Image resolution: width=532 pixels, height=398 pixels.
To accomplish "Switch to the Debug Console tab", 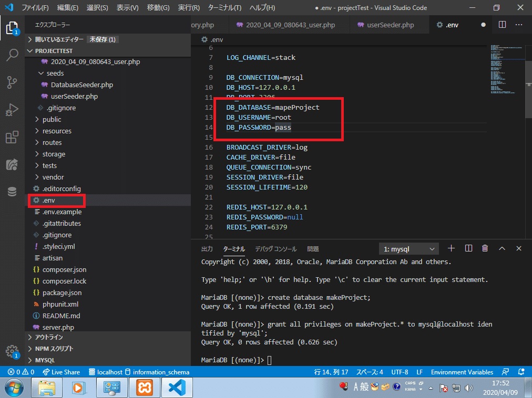I will point(275,249).
